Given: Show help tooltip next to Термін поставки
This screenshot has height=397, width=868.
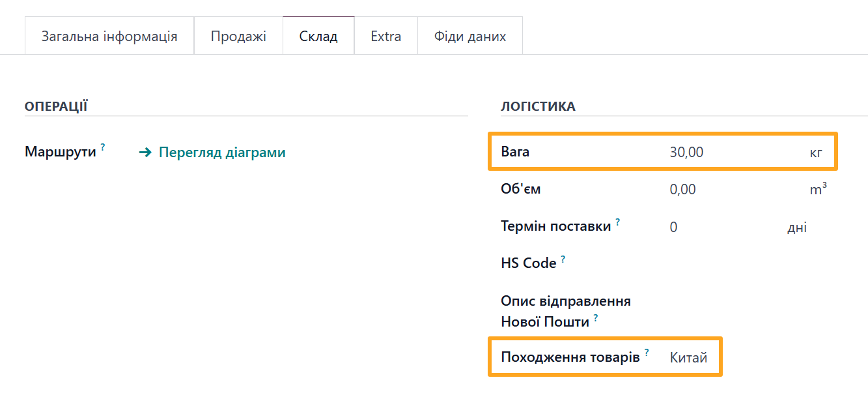Looking at the screenshot, I should pyautogui.click(x=617, y=222).
